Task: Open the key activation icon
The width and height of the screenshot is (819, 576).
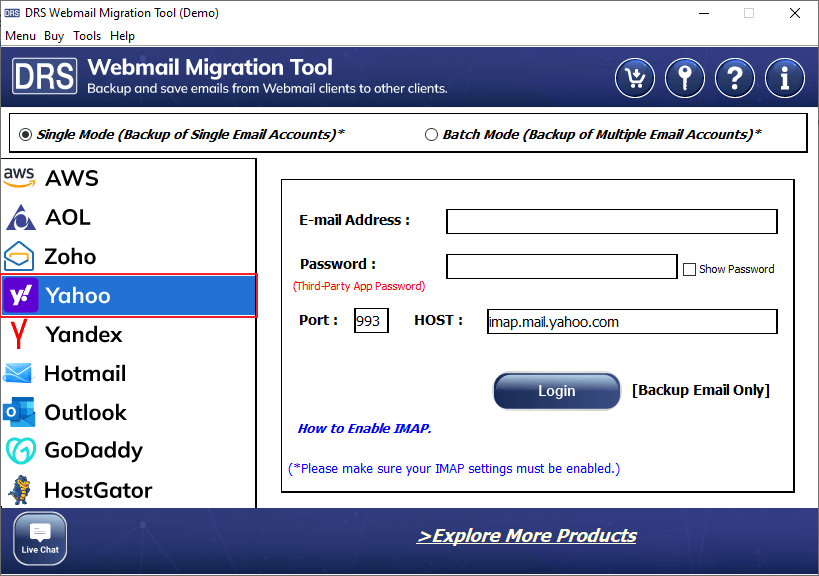Action: [685, 77]
